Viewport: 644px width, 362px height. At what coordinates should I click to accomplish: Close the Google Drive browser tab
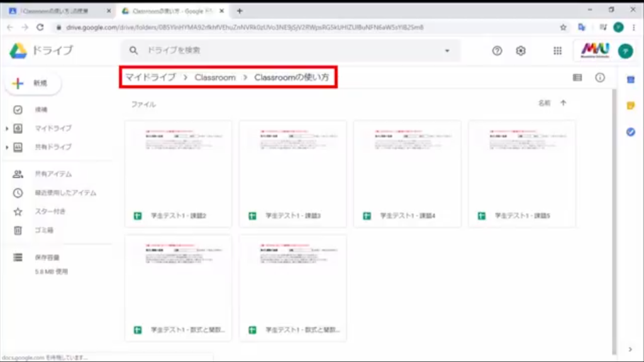point(222,11)
